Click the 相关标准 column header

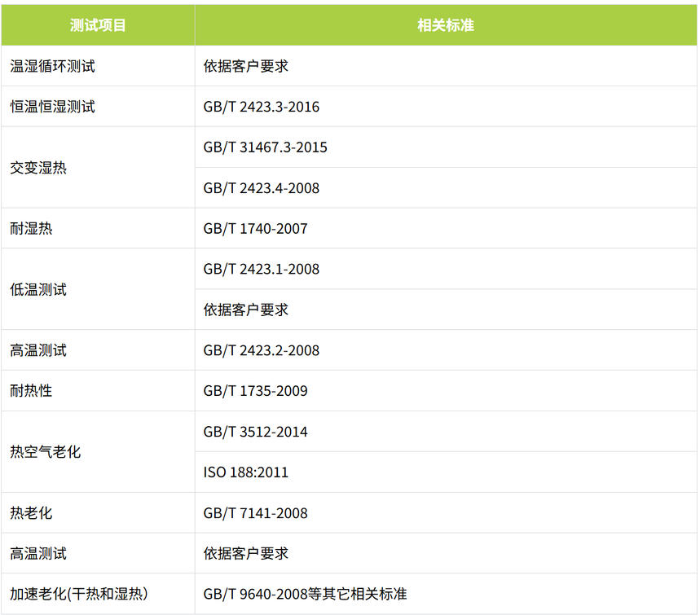pyautogui.click(x=446, y=25)
